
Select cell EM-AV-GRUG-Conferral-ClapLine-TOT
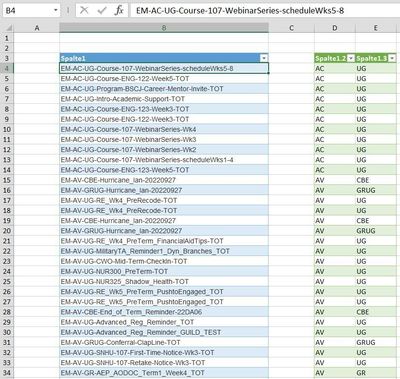[164, 342]
